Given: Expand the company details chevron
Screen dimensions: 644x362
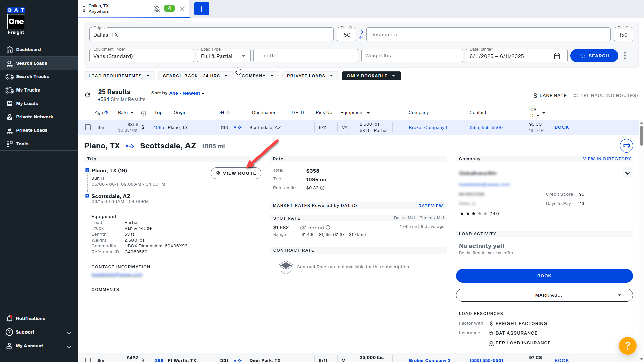Looking at the screenshot, I should click(x=628, y=173).
